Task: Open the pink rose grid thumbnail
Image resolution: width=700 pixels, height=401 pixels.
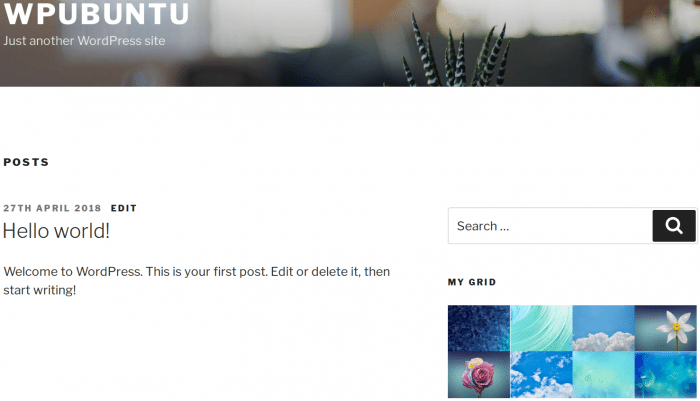Action: pyautogui.click(x=479, y=374)
